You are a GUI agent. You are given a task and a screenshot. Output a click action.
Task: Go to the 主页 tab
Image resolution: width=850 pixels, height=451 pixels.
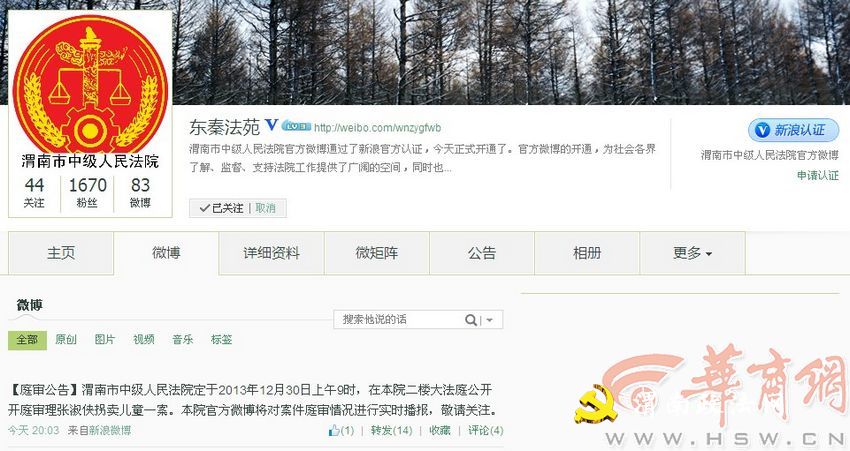[x=61, y=253]
